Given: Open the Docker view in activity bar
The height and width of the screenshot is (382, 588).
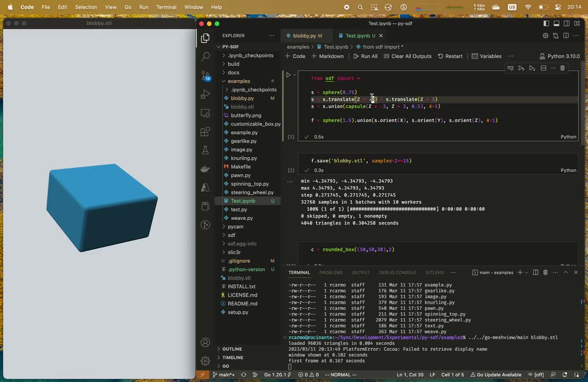Looking at the screenshot, I should pyautogui.click(x=205, y=169).
